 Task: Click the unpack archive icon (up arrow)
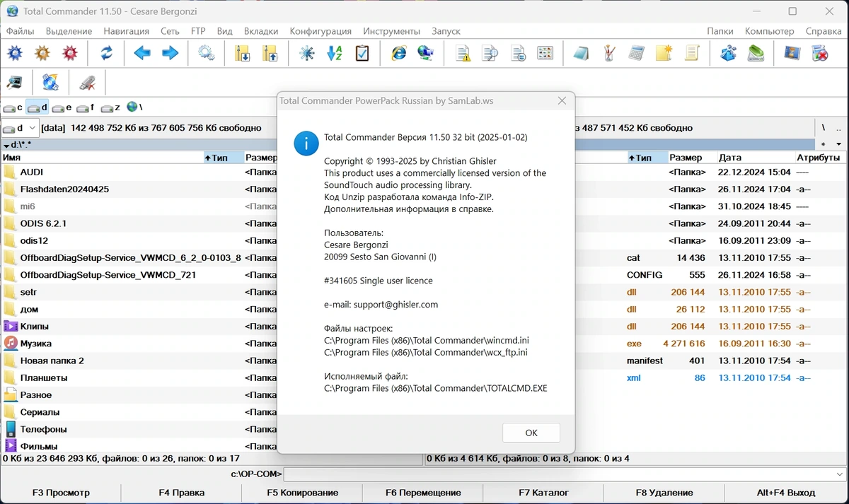click(270, 53)
